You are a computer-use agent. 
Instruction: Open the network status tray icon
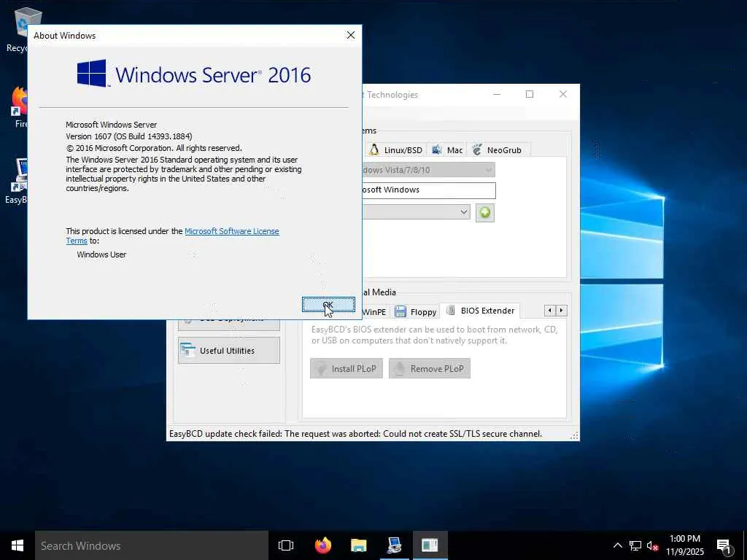click(635, 545)
